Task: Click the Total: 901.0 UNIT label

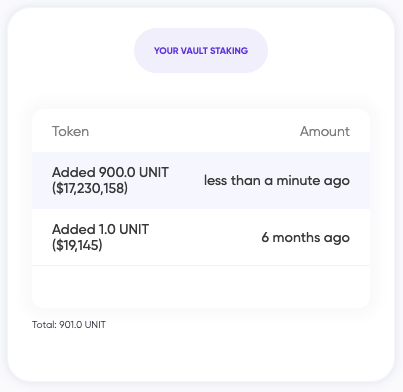Action: pyautogui.click(x=69, y=325)
